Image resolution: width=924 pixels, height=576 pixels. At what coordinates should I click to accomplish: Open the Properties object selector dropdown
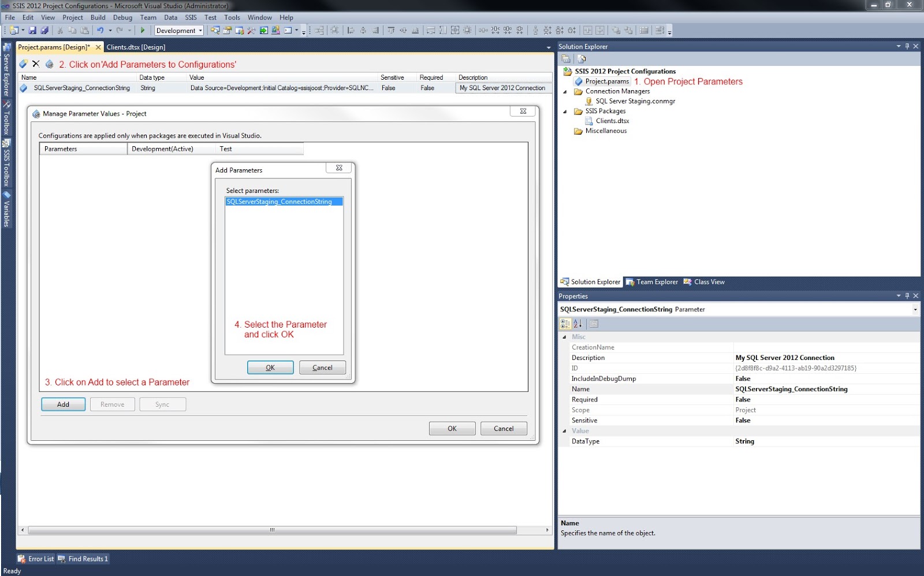(x=915, y=310)
